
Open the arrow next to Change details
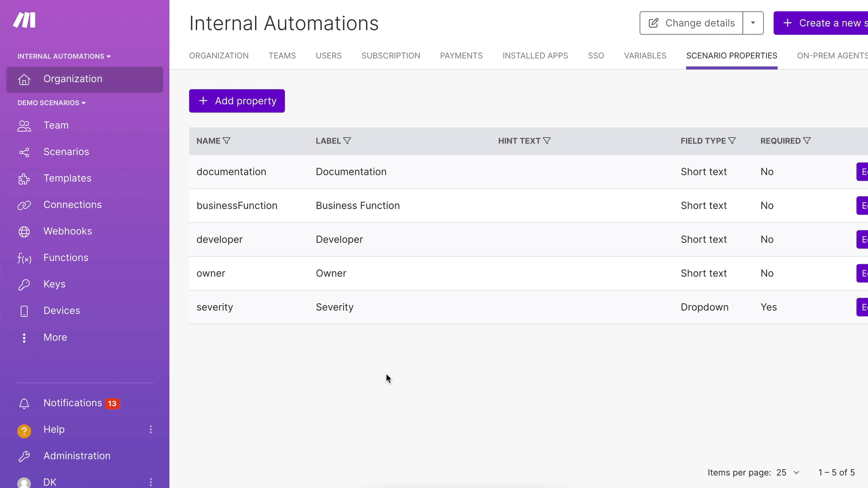pyautogui.click(x=753, y=23)
